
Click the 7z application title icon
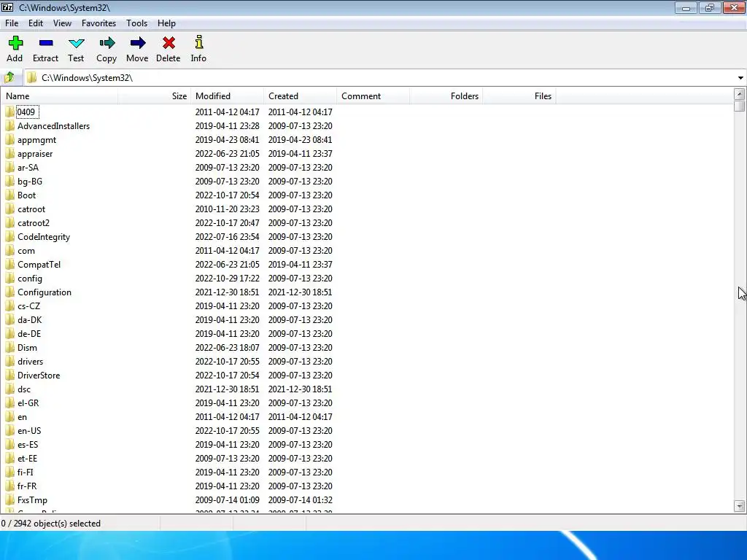tap(7, 7)
